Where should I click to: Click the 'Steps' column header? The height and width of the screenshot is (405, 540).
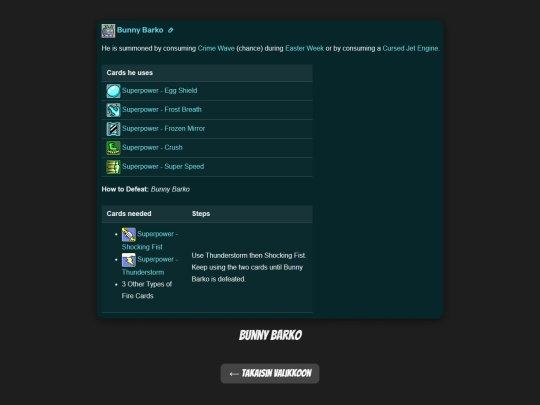click(x=201, y=214)
